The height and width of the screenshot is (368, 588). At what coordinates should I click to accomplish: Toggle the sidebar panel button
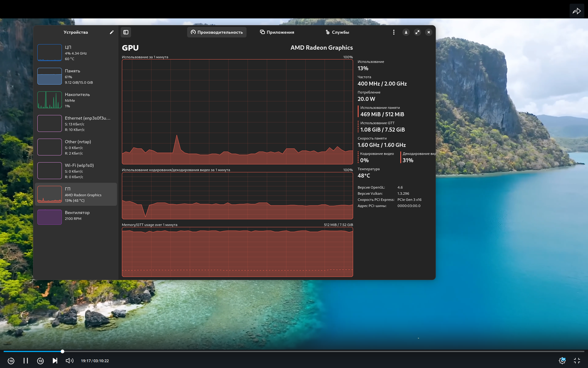[x=126, y=32]
